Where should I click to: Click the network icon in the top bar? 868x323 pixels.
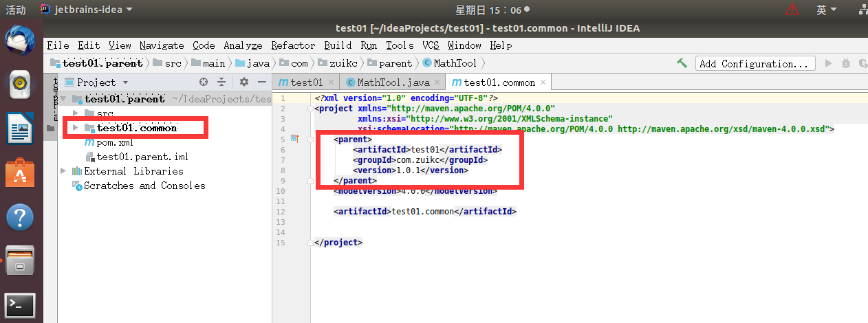click(862, 10)
